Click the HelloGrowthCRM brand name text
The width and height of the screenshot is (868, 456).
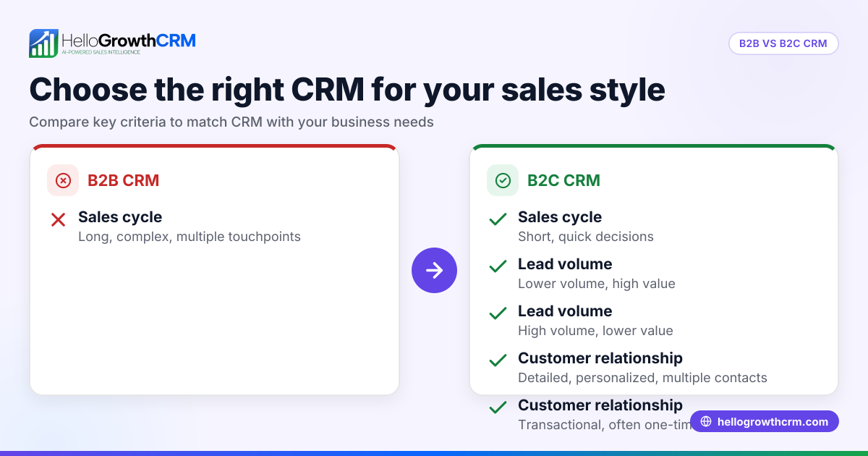point(129,40)
